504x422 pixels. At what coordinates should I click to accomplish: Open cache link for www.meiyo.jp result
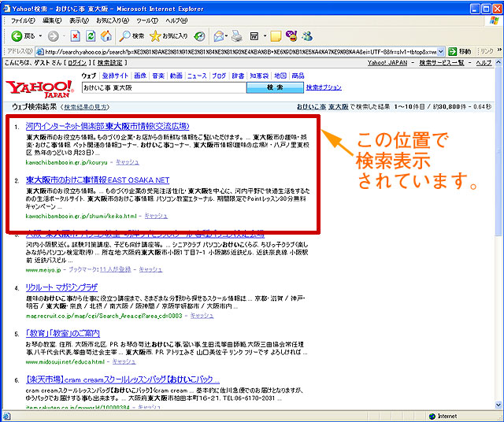150,270
